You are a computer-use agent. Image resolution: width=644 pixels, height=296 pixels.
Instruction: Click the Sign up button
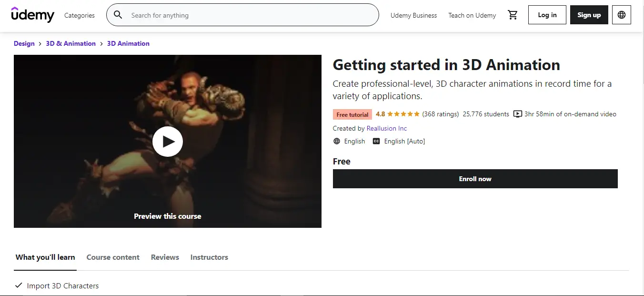(x=589, y=15)
